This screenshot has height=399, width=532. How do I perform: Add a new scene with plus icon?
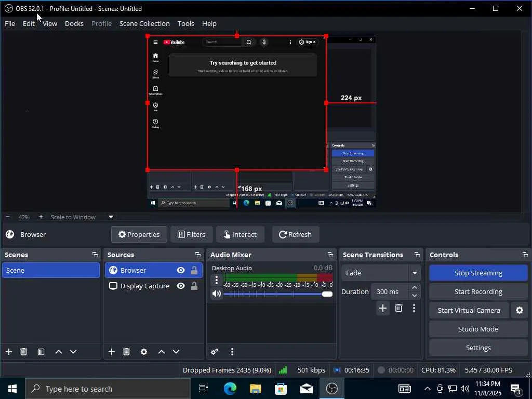tap(9, 352)
